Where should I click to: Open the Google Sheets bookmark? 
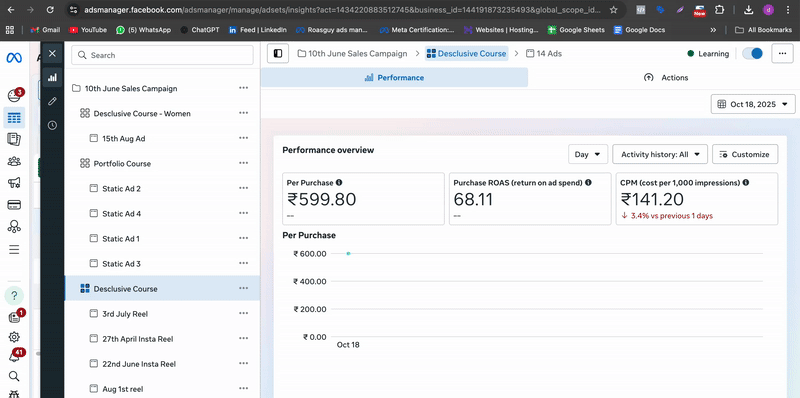pos(576,30)
